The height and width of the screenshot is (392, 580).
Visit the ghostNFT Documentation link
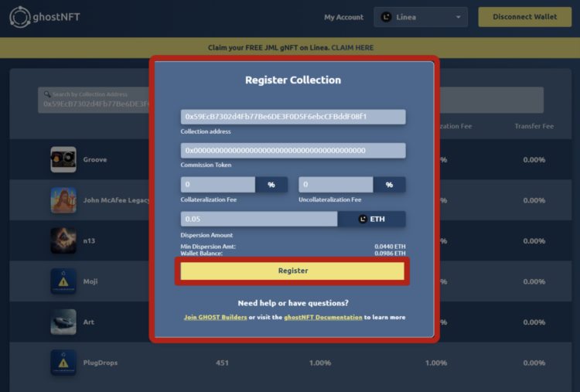[322, 317]
